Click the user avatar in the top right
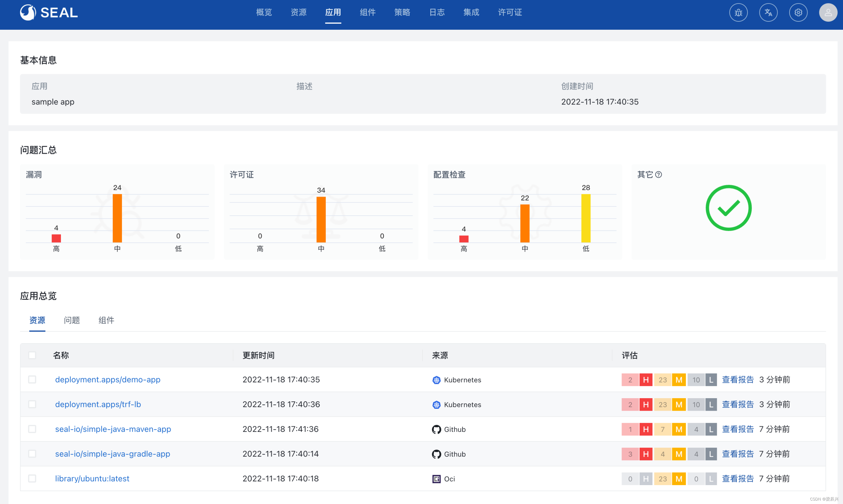 tap(828, 12)
